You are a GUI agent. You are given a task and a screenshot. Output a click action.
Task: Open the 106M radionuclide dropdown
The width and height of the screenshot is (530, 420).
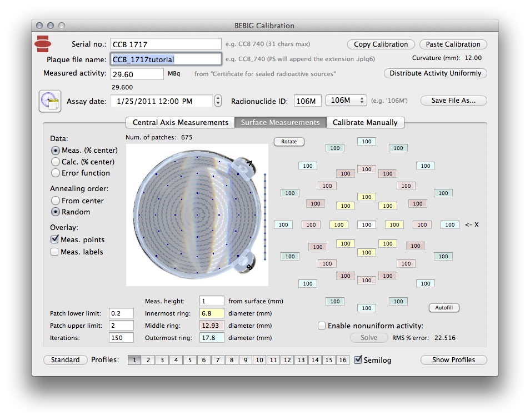[346, 101]
